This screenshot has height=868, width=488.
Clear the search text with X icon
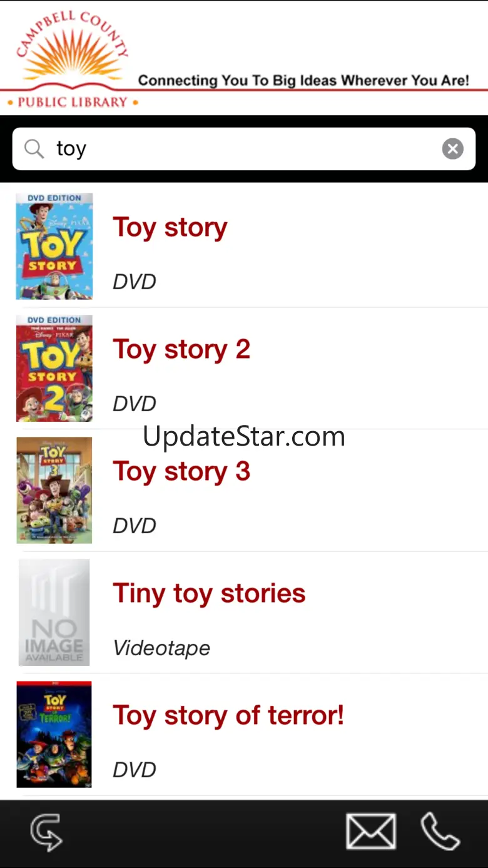[452, 149]
